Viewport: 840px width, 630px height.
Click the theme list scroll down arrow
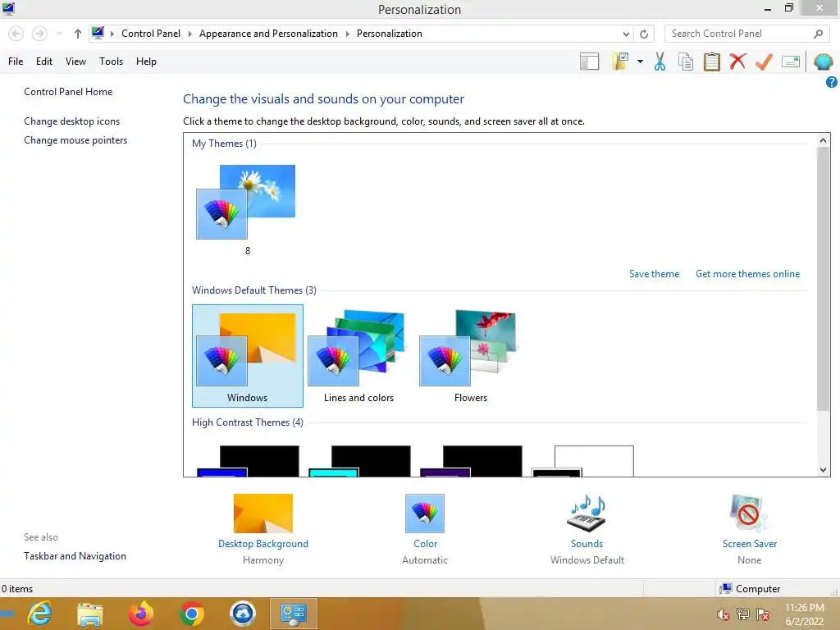coord(823,470)
